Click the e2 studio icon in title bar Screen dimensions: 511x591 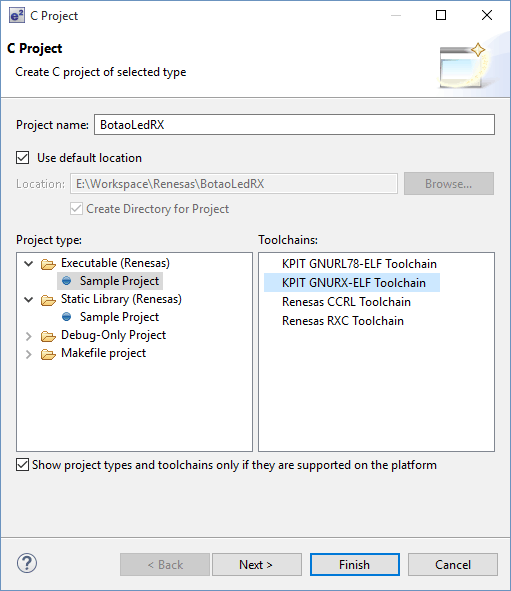pos(17,15)
